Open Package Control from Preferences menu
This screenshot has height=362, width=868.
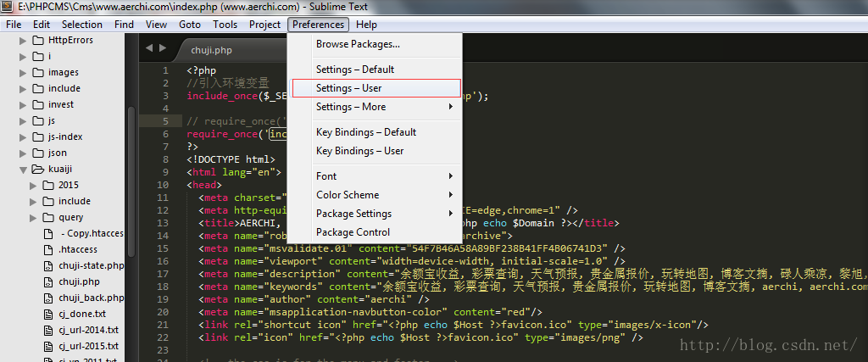coord(384,232)
